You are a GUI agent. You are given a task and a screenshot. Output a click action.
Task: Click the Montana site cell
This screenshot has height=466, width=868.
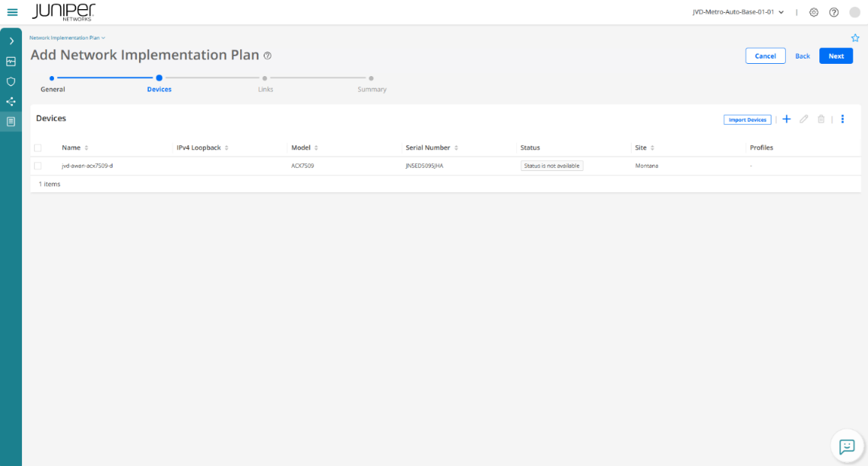[x=647, y=166]
